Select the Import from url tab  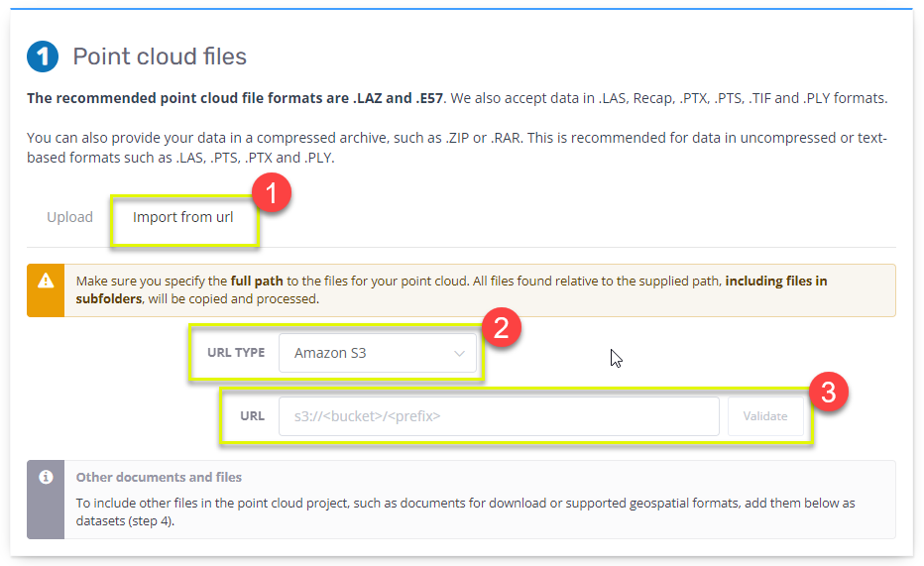point(183,217)
